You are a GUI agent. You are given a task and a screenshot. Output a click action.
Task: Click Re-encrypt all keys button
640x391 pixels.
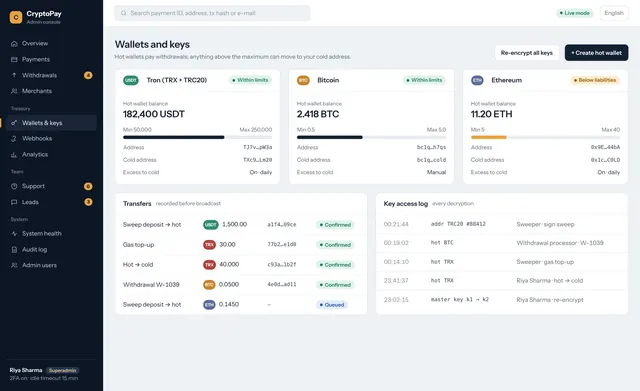click(x=527, y=53)
